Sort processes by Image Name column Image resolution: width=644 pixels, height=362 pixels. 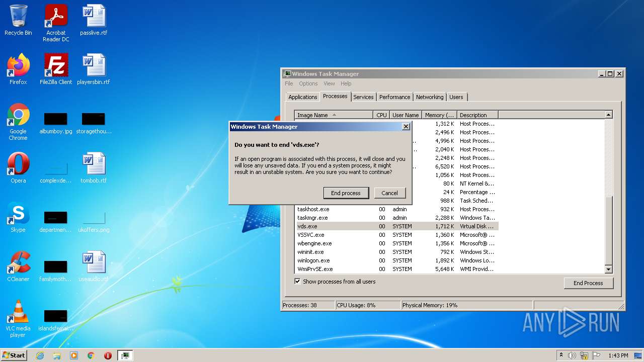click(334, 115)
